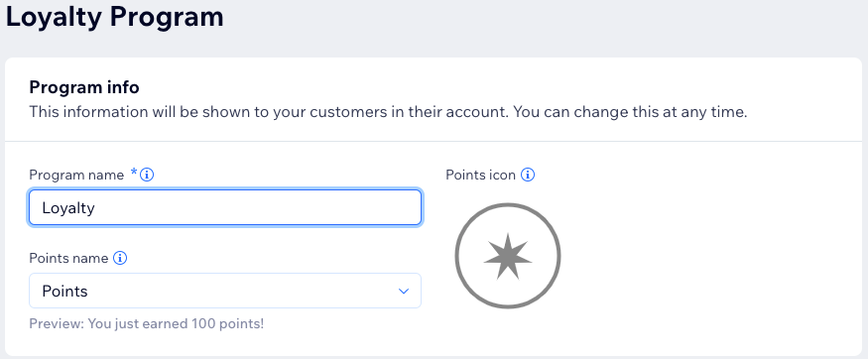Click the 'Points name' field label

68,258
